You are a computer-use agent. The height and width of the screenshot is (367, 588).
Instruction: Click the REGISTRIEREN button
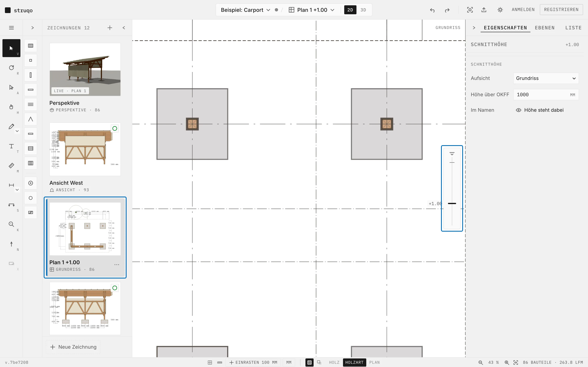tap(561, 10)
